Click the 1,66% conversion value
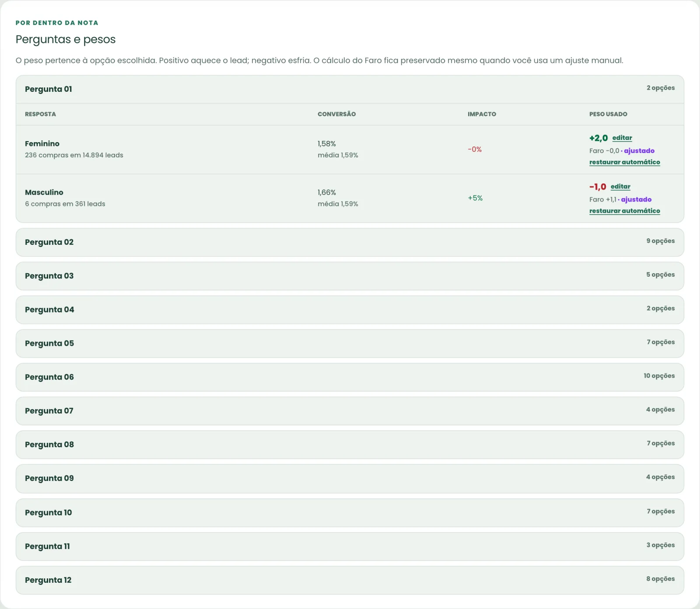700x609 pixels. pyautogui.click(x=327, y=192)
